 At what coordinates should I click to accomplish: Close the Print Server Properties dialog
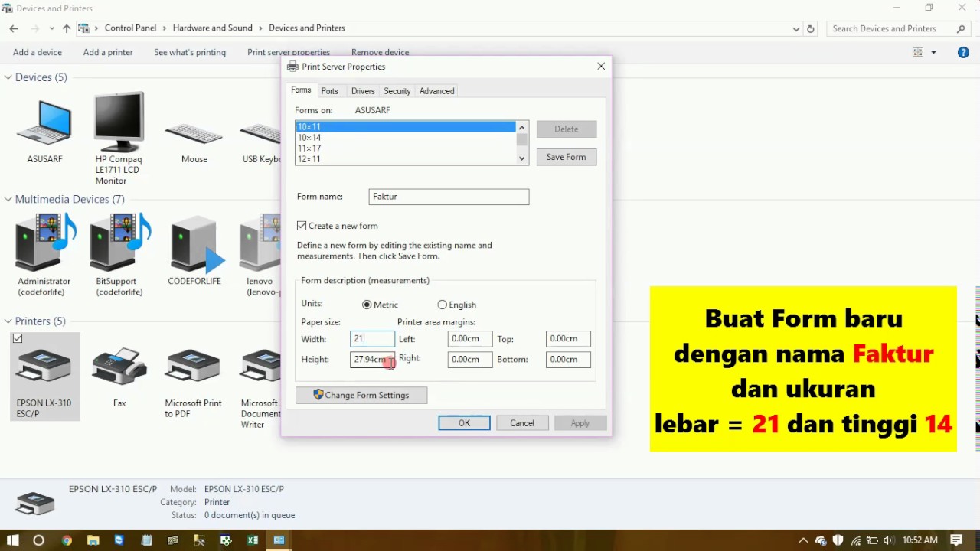[x=601, y=67]
